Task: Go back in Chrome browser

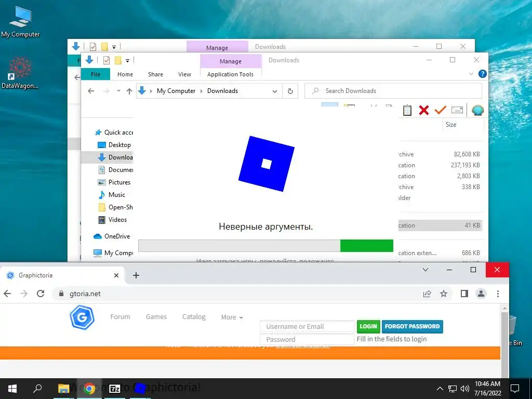Action: [x=7, y=294]
